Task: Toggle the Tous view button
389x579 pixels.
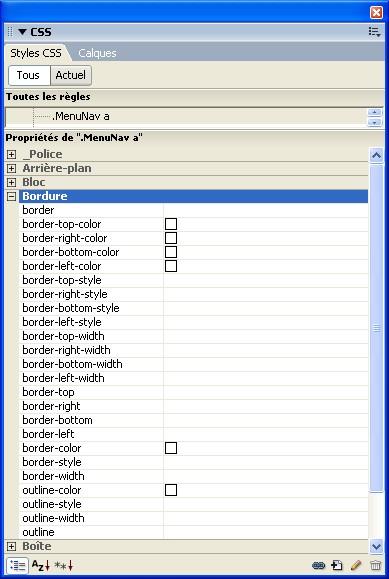Action: click(29, 75)
